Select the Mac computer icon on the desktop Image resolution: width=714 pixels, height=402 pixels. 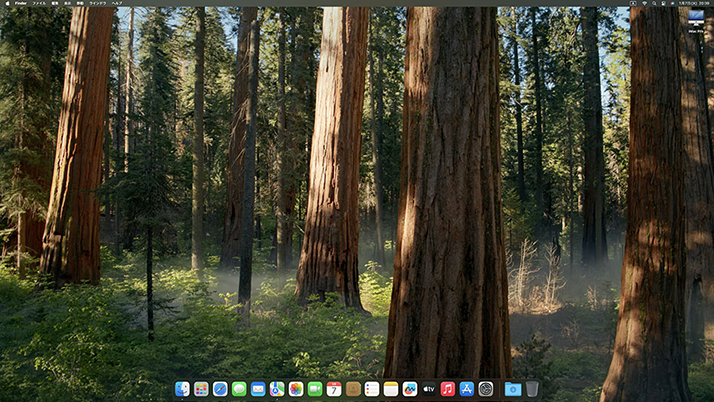pos(696,18)
